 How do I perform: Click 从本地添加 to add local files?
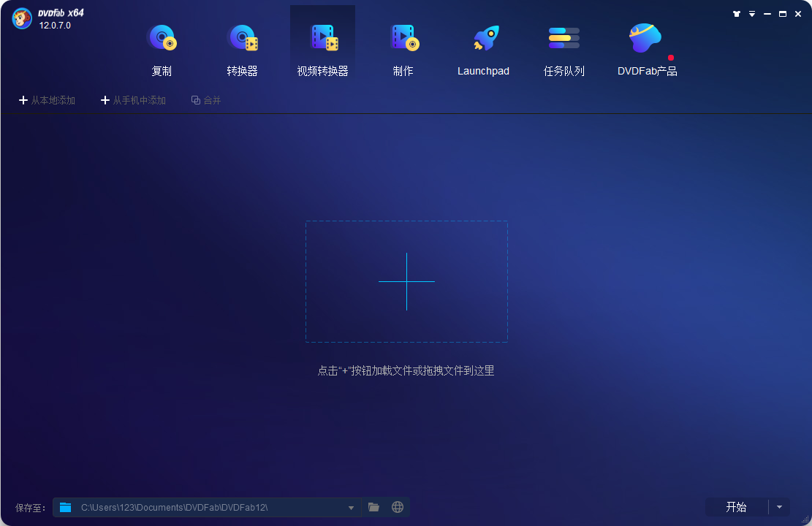coord(47,100)
